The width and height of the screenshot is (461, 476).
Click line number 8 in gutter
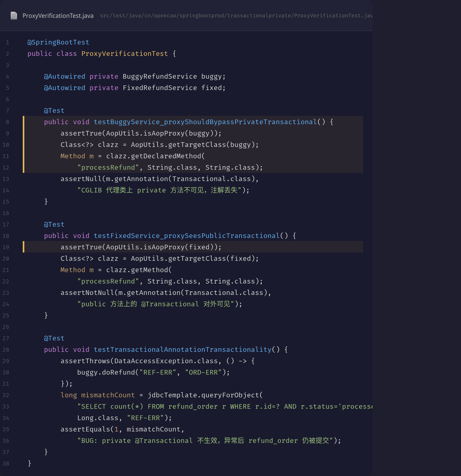8,122
